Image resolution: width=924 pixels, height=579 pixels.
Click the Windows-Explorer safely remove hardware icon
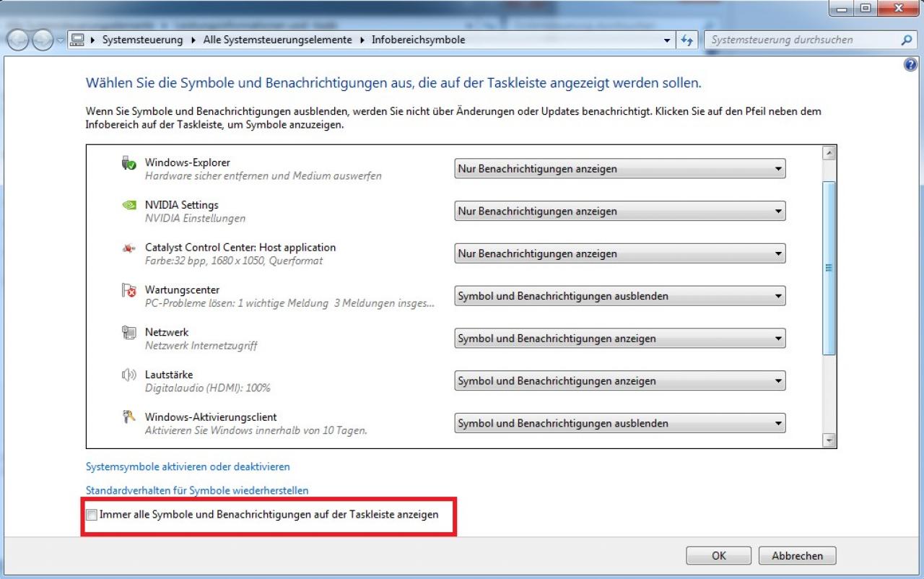(x=128, y=163)
